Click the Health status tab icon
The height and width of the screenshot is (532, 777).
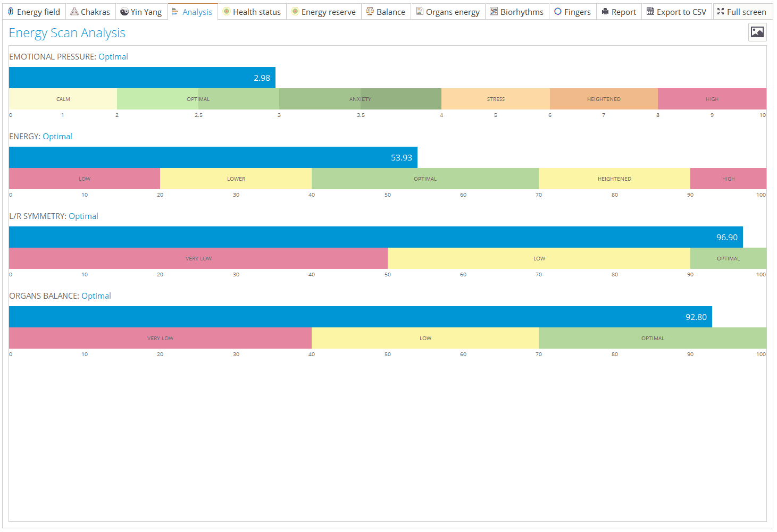(x=227, y=12)
